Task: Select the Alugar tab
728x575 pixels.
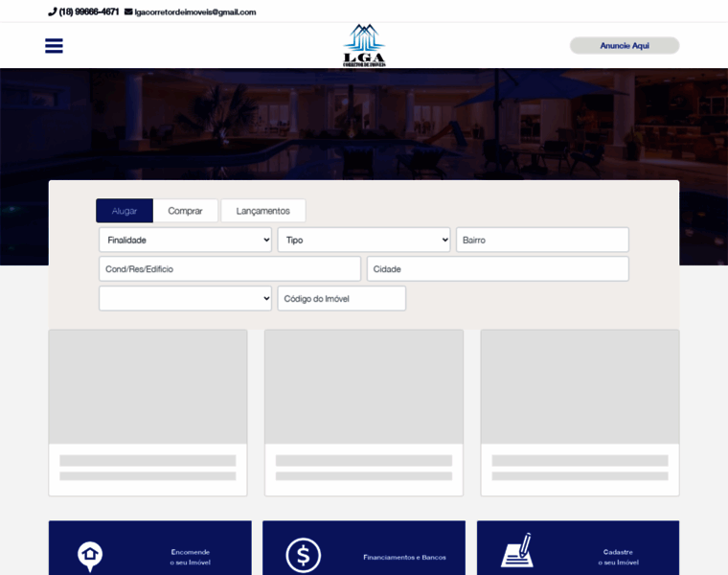Action: pos(125,211)
